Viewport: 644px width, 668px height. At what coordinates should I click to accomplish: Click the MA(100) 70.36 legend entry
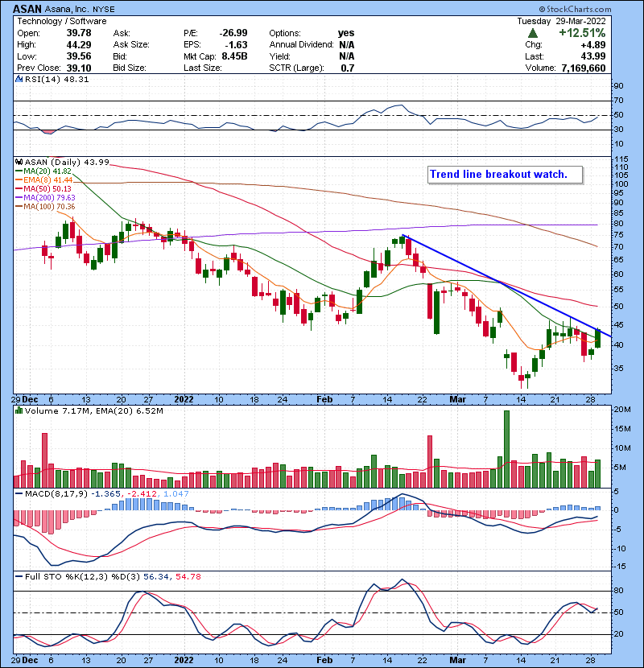coord(45,207)
